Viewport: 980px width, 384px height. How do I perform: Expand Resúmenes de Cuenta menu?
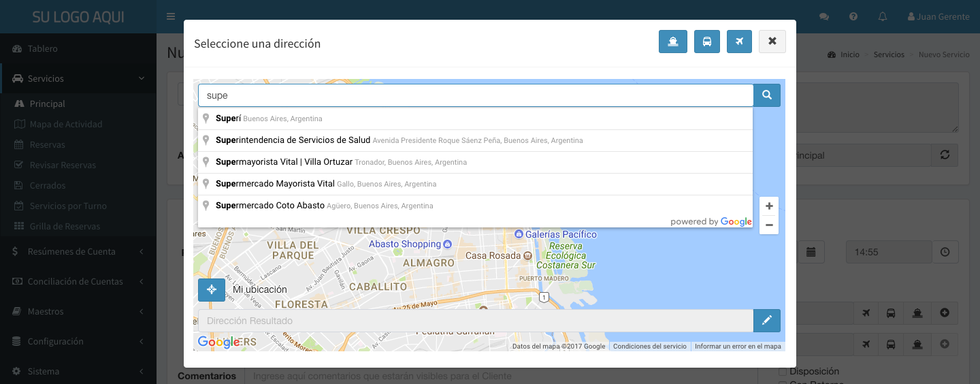coord(78,251)
